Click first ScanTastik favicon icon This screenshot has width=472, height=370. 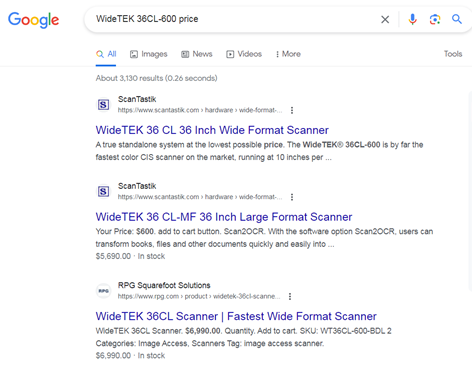pyautogui.click(x=103, y=105)
